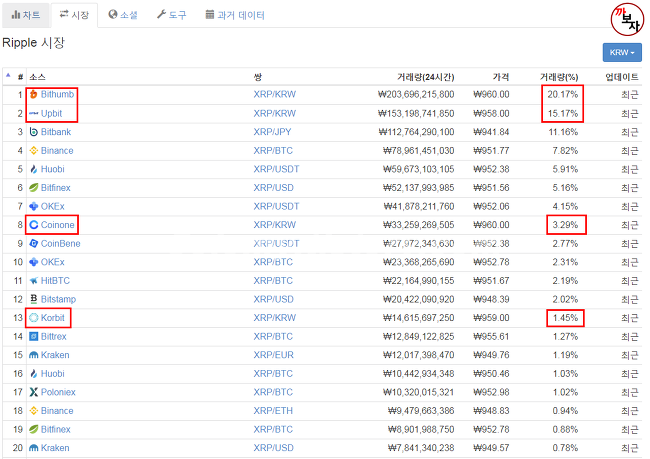Open the 차트 (Chart) tab
The width and height of the screenshot is (650, 459).
point(26,15)
